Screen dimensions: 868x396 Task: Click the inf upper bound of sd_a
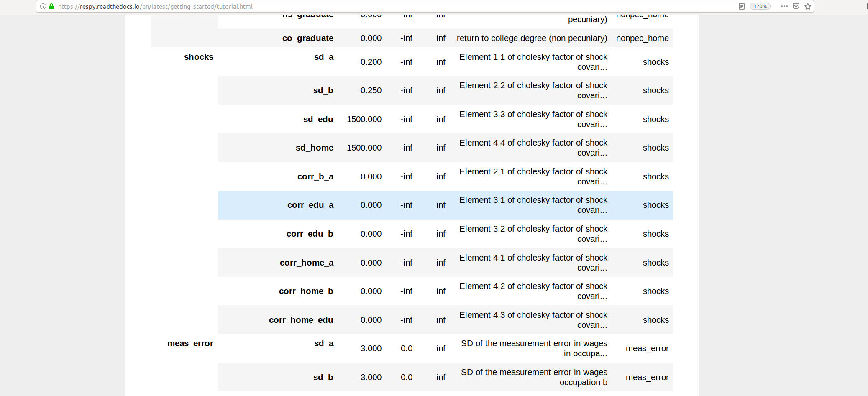click(441, 61)
